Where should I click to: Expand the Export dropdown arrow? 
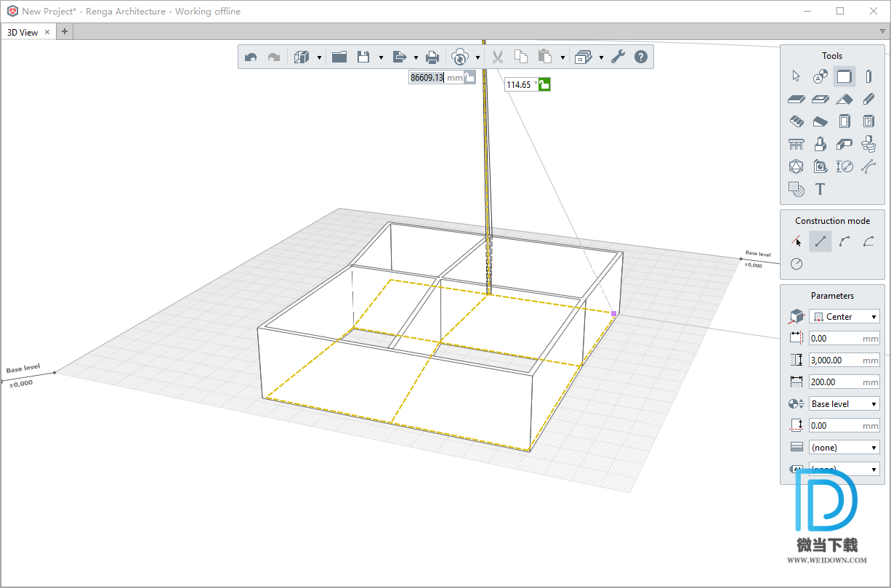(x=416, y=57)
